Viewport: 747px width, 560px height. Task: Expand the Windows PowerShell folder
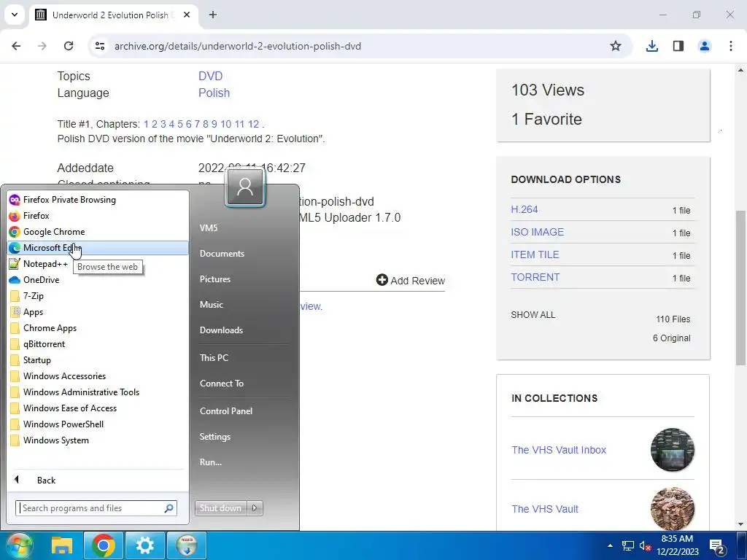tap(98, 424)
